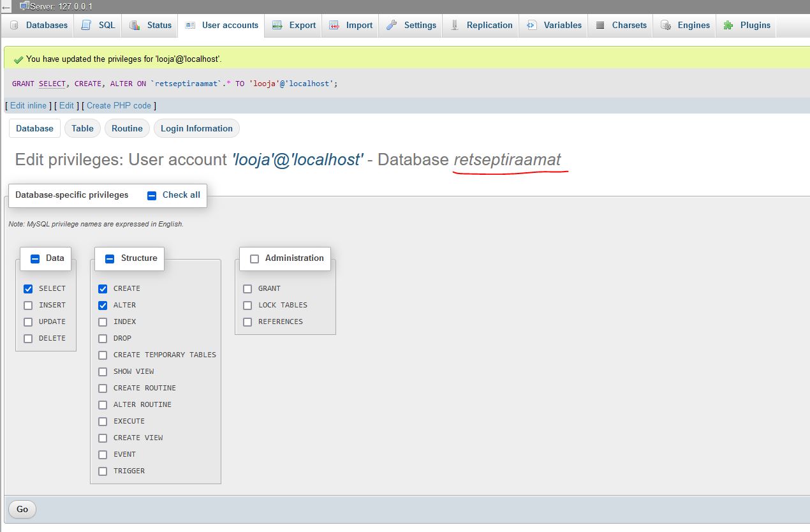The image size is (810, 532).
Task: Open the Login Information sub-tab
Action: click(x=196, y=128)
